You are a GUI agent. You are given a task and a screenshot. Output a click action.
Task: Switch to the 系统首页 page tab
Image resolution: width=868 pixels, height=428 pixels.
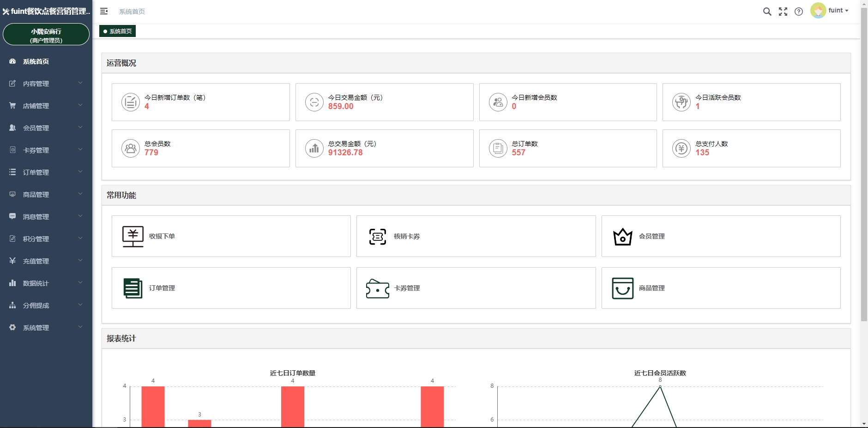(118, 31)
